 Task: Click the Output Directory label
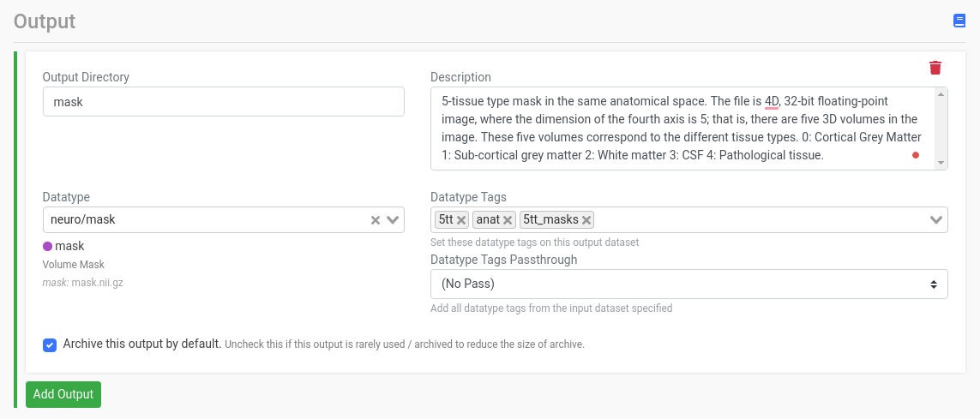[86, 77]
